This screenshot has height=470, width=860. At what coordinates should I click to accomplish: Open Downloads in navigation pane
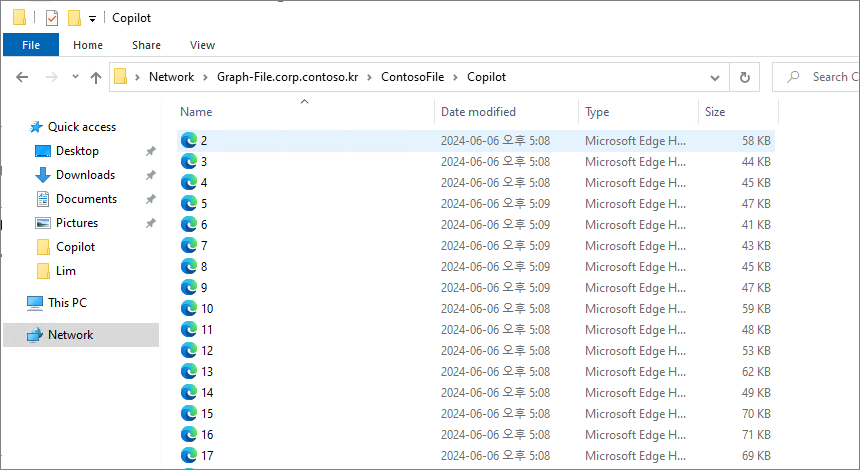(x=86, y=175)
